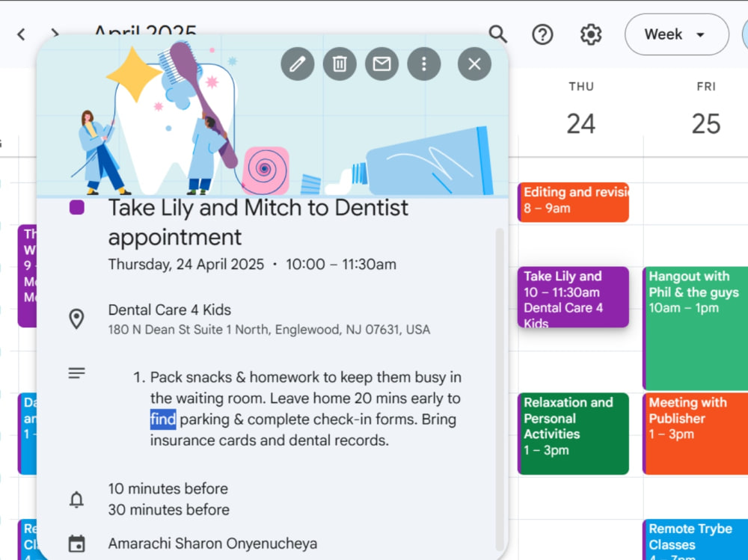Open the Week view dropdown
Screen dimensions: 748x560
click(676, 34)
